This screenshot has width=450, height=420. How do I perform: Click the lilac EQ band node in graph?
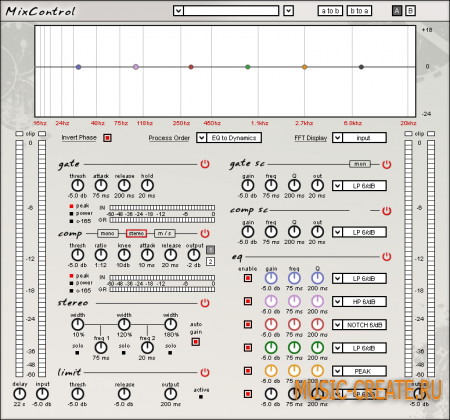point(136,67)
